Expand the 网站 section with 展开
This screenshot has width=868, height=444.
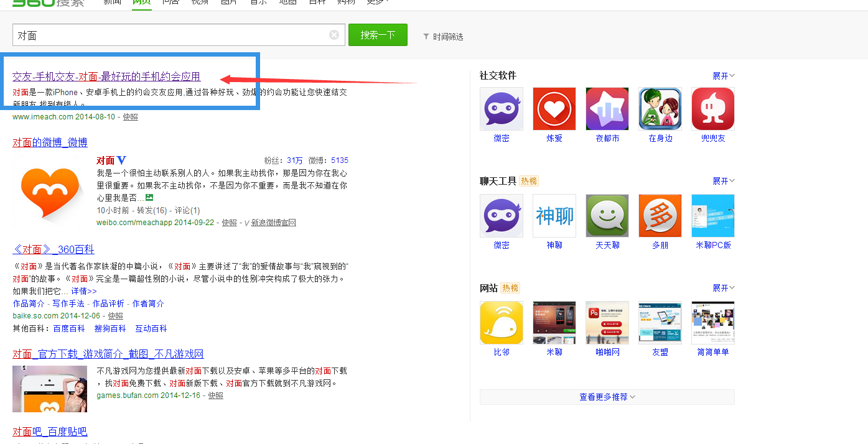pyautogui.click(x=724, y=288)
